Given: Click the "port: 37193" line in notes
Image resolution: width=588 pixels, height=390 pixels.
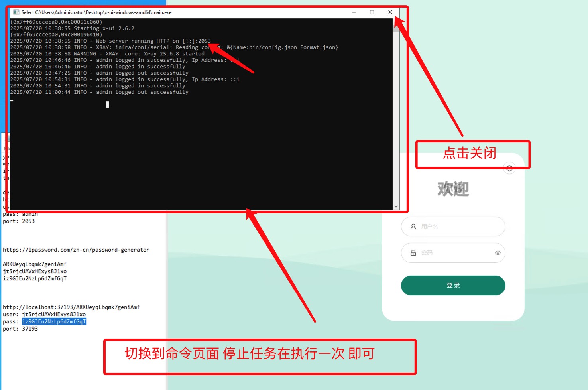Looking at the screenshot, I should click(20, 329).
